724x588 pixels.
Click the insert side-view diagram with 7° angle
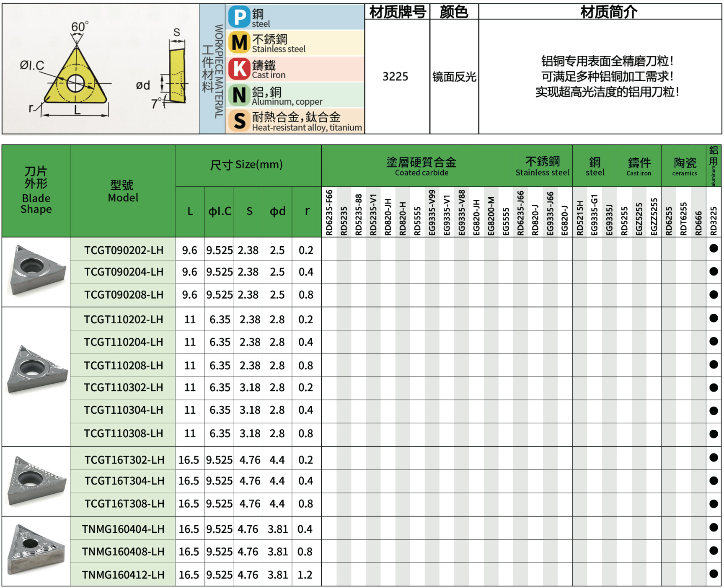(177, 75)
